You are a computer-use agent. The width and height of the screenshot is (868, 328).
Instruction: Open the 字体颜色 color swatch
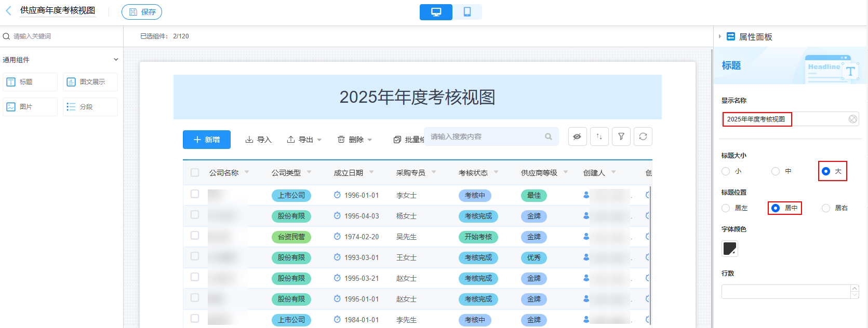[730, 249]
